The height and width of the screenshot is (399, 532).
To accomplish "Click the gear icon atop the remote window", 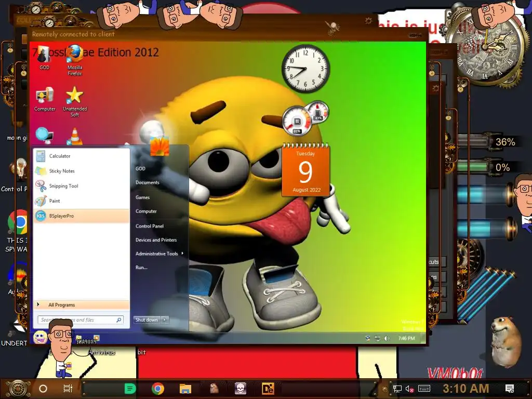I will [368, 21].
